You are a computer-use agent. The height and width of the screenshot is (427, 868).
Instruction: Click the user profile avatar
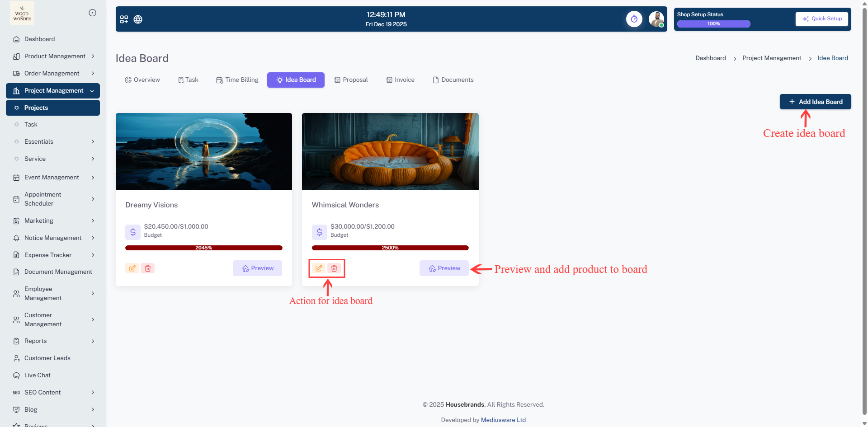point(656,19)
